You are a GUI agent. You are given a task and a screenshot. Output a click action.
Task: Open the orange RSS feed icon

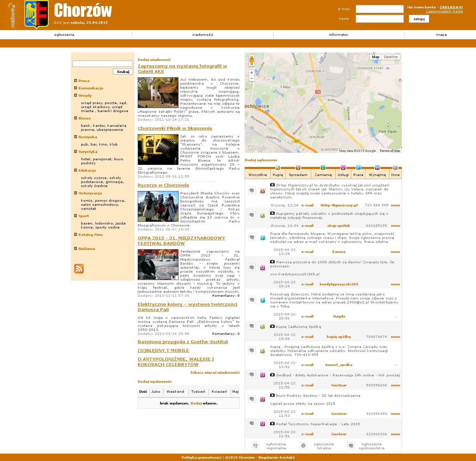(x=79, y=269)
